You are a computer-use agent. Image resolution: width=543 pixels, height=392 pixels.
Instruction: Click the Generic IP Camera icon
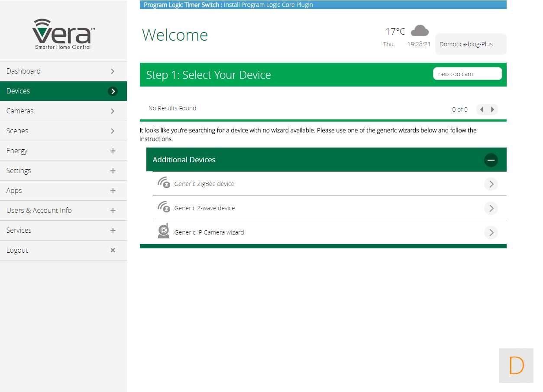164,231
